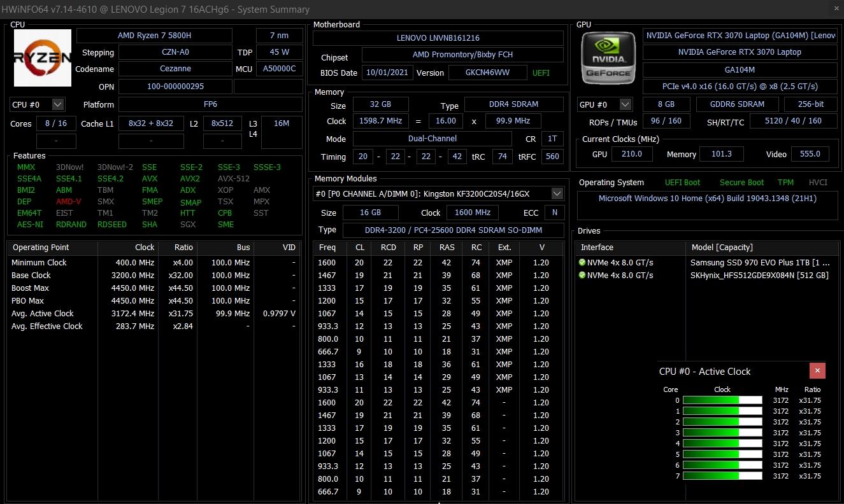Click the Dual-Channel mode field
Screen dimensions: 844x504
[433, 139]
